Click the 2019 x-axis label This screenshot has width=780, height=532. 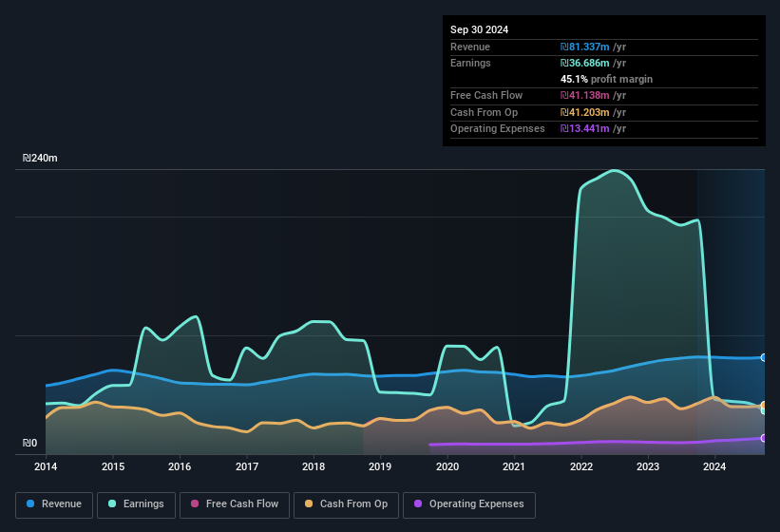point(380,466)
